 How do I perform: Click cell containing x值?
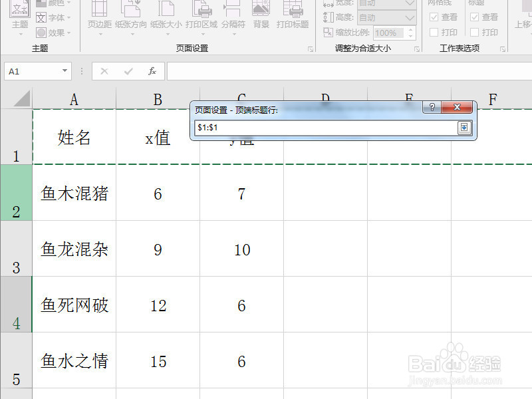[x=158, y=137]
